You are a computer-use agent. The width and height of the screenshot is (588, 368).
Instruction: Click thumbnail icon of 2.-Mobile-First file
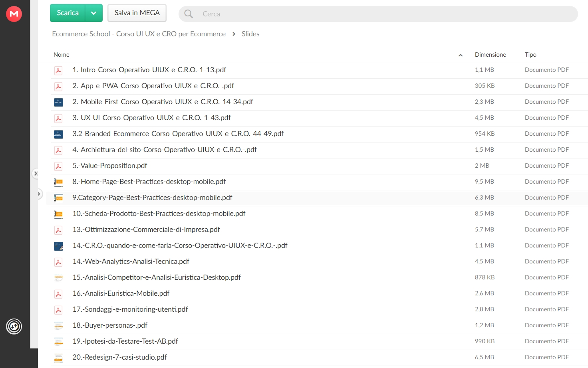coord(58,103)
